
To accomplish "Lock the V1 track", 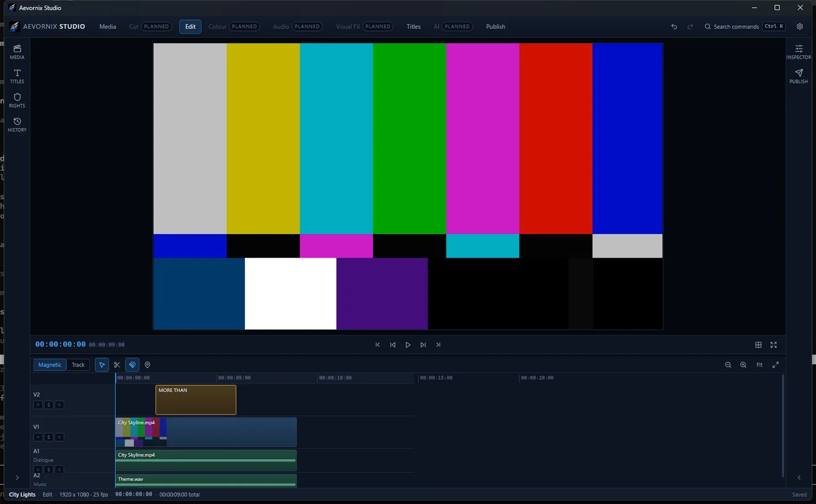I will point(59,437).
